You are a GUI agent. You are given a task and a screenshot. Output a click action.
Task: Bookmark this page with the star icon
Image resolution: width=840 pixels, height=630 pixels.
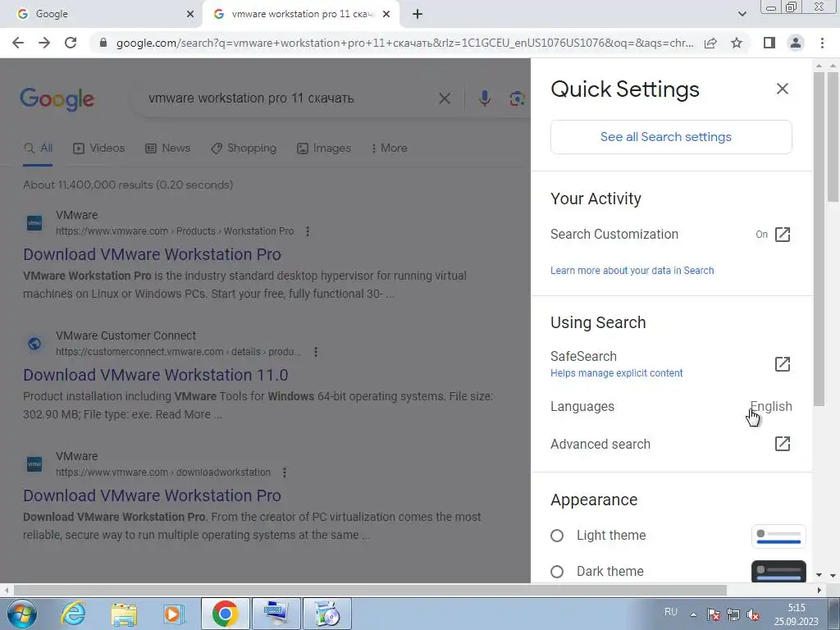737,43
